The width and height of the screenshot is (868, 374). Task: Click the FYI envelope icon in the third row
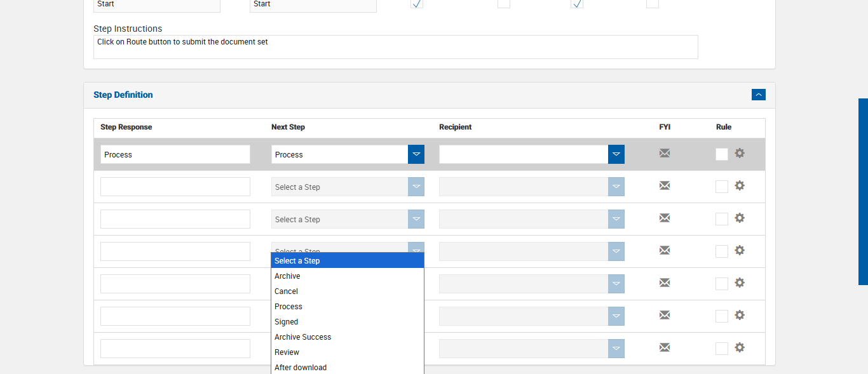[665, 218]
